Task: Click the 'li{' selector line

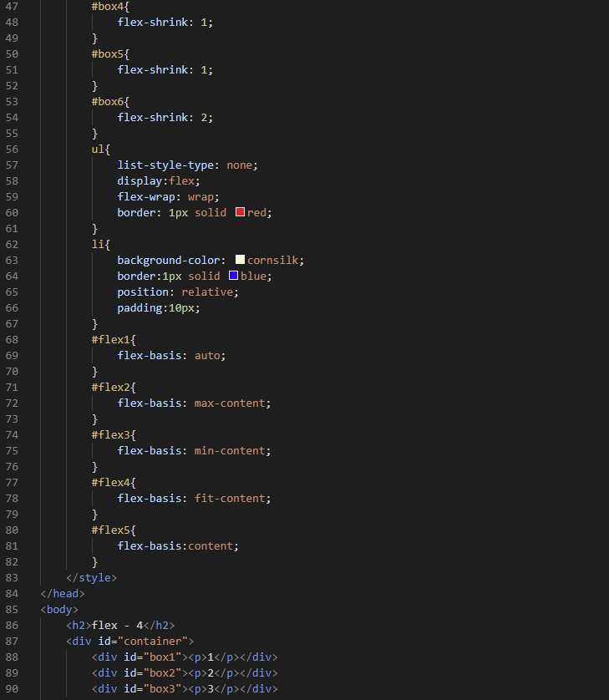Action: click(101, 244)
